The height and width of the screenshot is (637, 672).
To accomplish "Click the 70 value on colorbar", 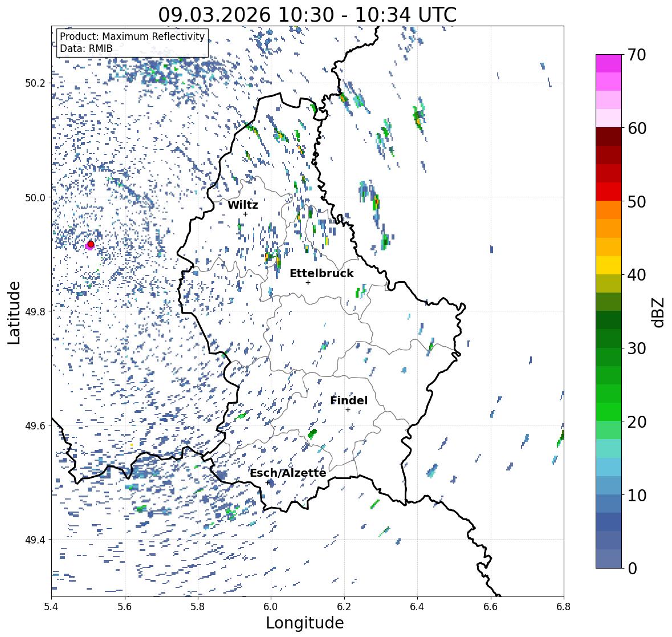I will pos(637,55).
